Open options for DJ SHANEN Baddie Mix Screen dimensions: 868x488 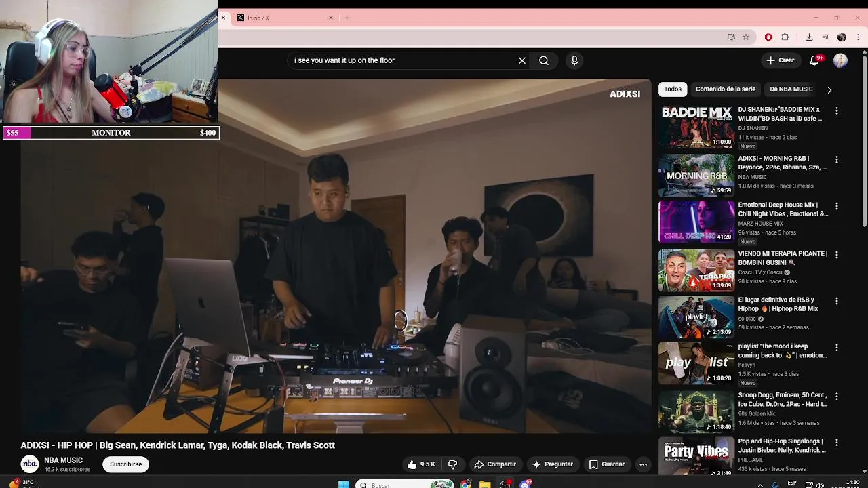[836, 110]
